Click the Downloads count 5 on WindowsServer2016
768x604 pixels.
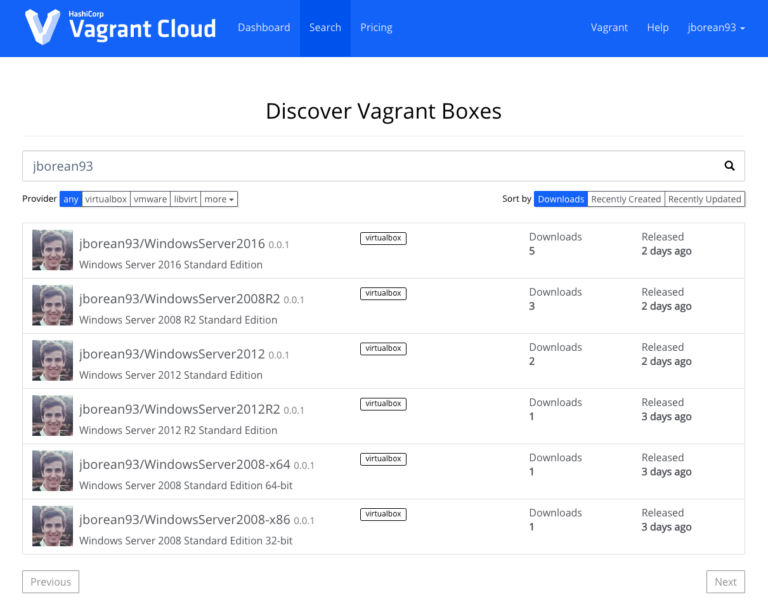[x=532, y=251]
